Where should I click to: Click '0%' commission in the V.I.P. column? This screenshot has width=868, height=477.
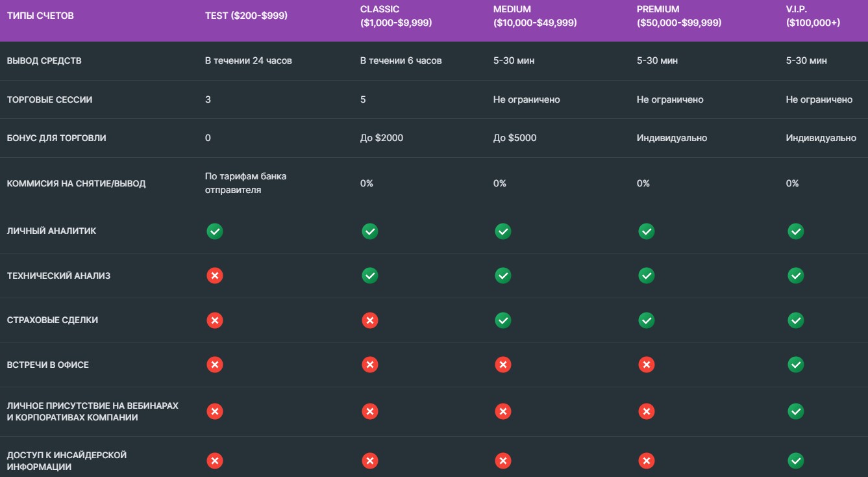[x=792, y=183]
